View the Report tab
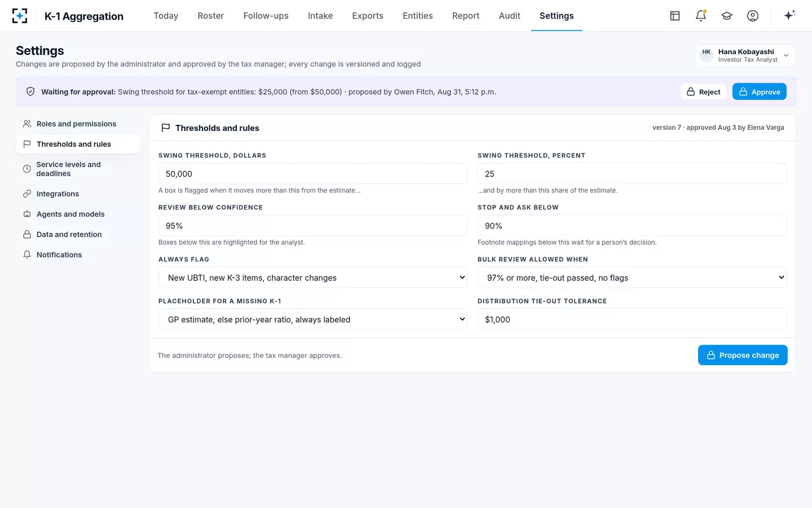This screenshot has height=508, width=812. click(466, 16)
